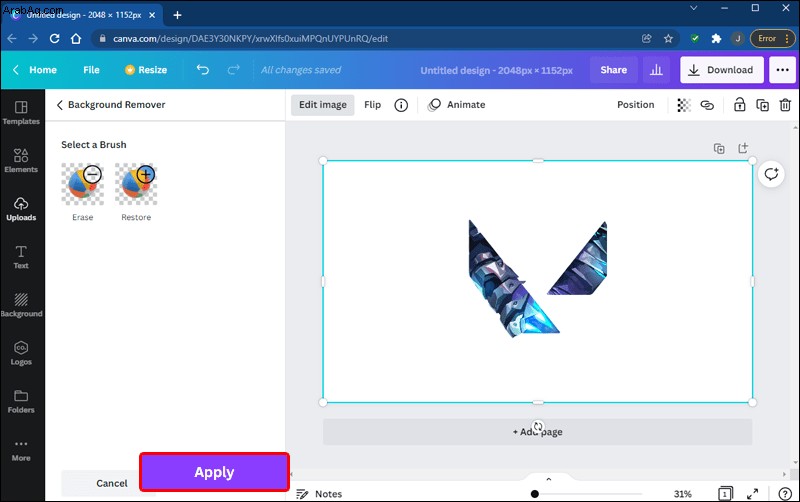This screenshot has width=800, height=502.
Task: Click the Share button
Action: [613, 70]
